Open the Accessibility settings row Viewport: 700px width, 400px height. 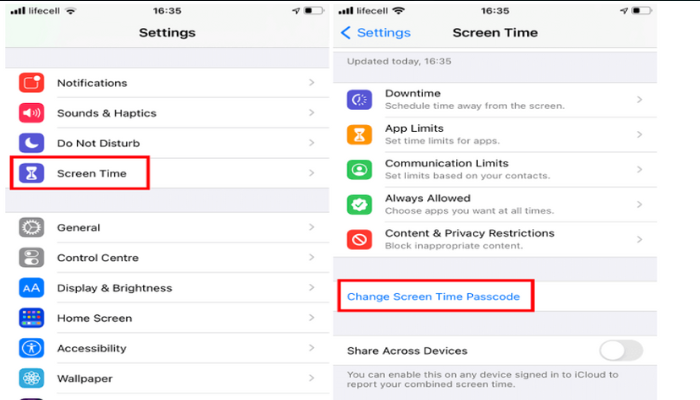167,348
